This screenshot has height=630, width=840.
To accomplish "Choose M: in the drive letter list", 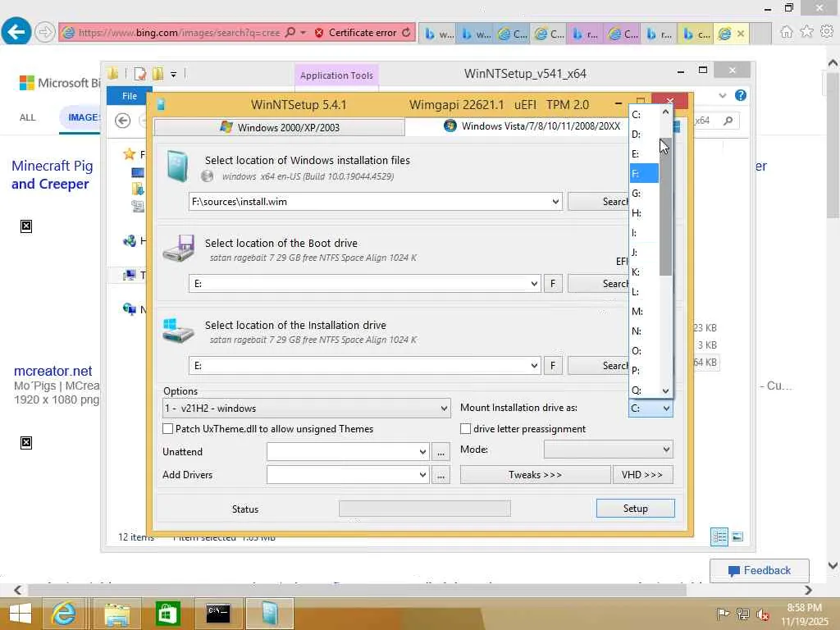I will click(x=645, y=311).
